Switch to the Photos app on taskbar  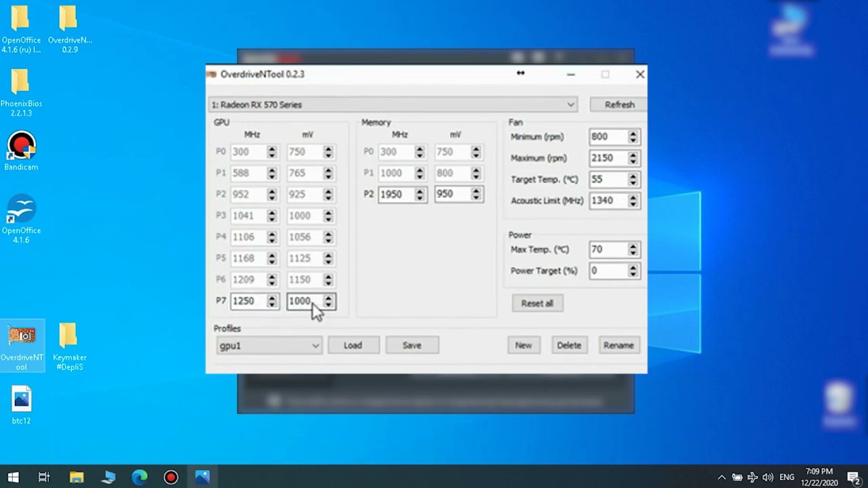[202, 477]
